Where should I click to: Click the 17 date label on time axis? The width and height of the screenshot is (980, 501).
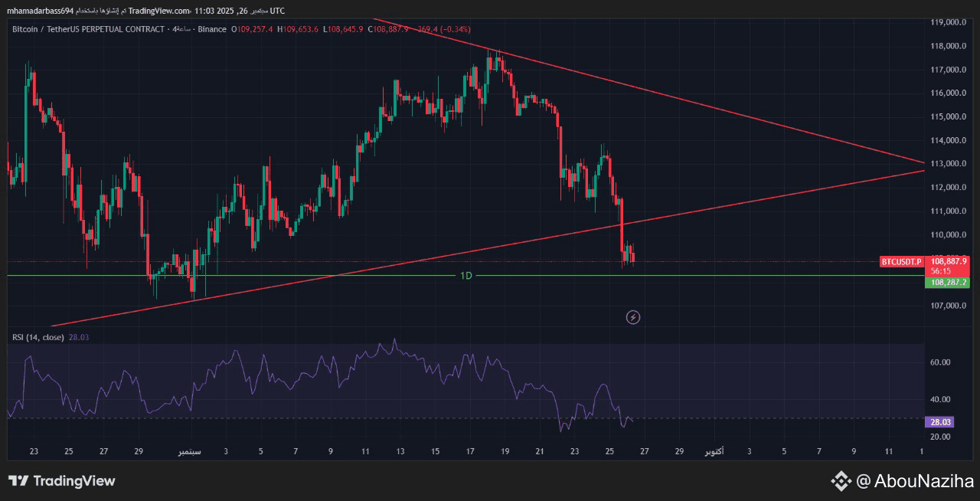(x=470, y=452)
